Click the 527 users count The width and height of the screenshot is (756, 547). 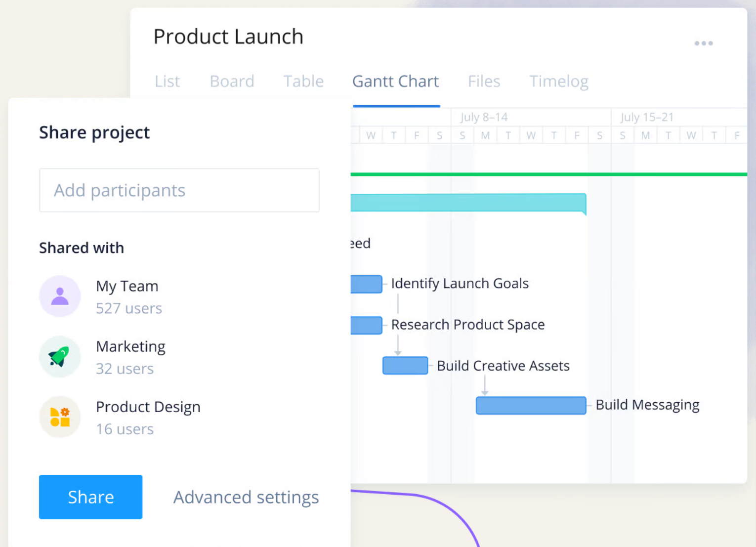tap(129, 308)
